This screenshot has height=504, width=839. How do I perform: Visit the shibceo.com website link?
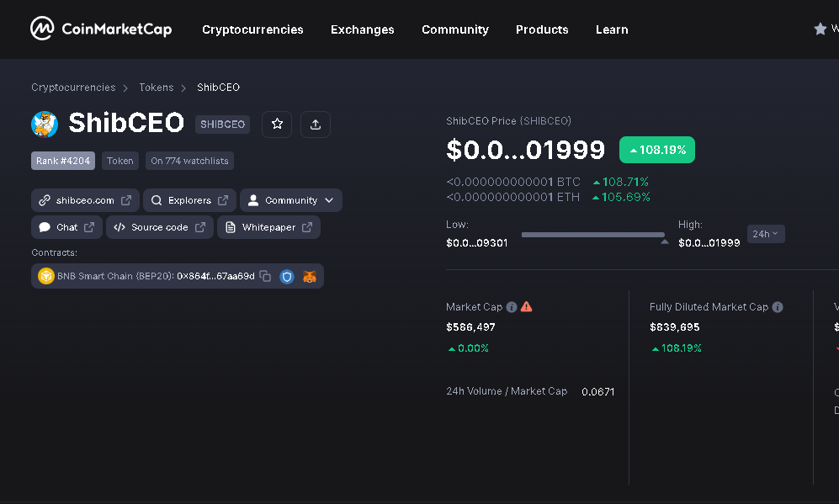point(84,199)
